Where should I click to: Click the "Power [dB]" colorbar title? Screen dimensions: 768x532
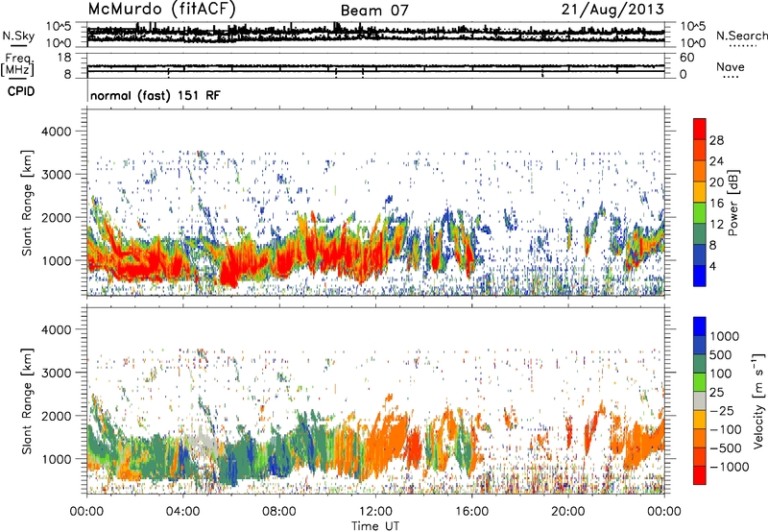click(732, 203)
